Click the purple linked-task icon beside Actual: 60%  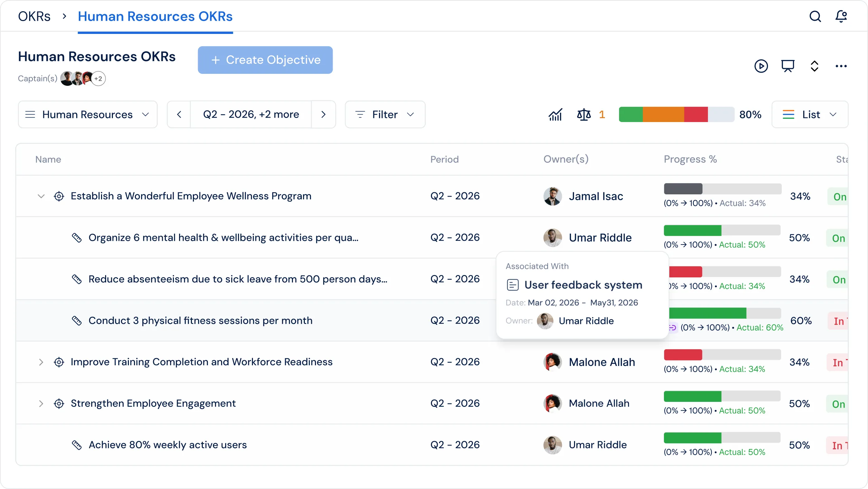click(672, 328)
